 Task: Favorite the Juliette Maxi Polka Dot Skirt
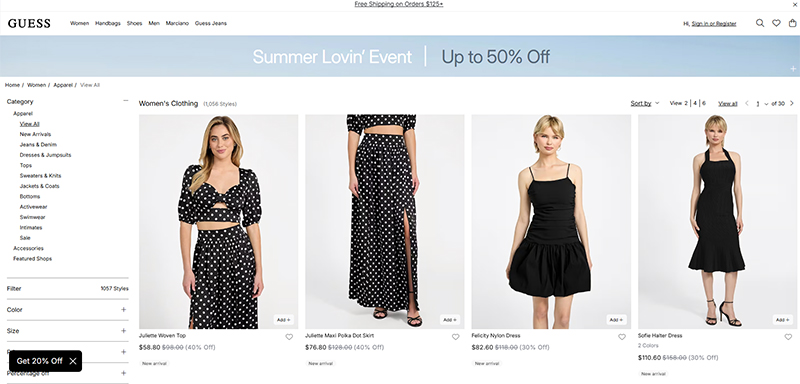tap(455, 337)
